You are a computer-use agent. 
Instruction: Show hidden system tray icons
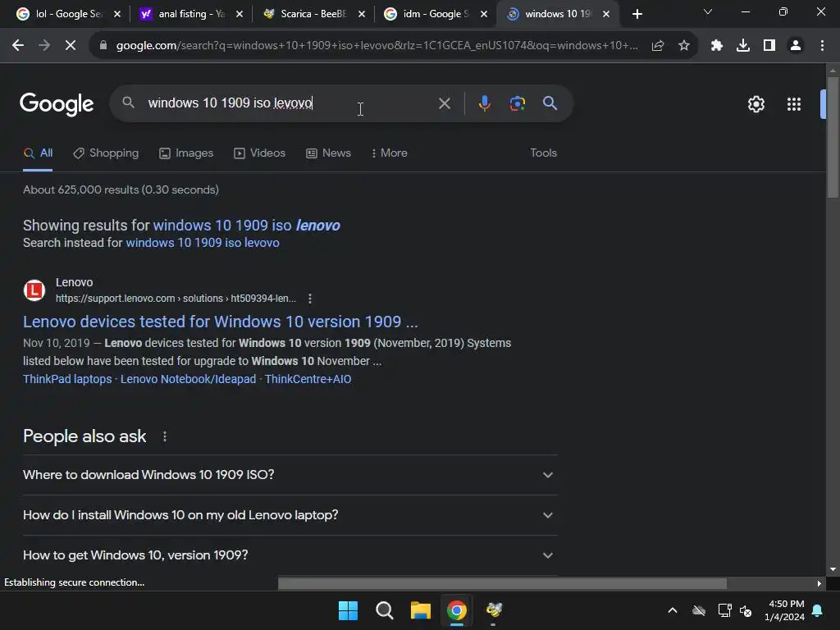(673, 610)
